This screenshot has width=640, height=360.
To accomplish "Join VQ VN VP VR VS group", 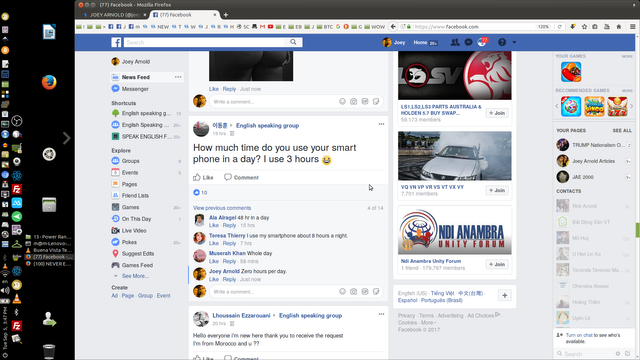I will (x=497, y=190).
